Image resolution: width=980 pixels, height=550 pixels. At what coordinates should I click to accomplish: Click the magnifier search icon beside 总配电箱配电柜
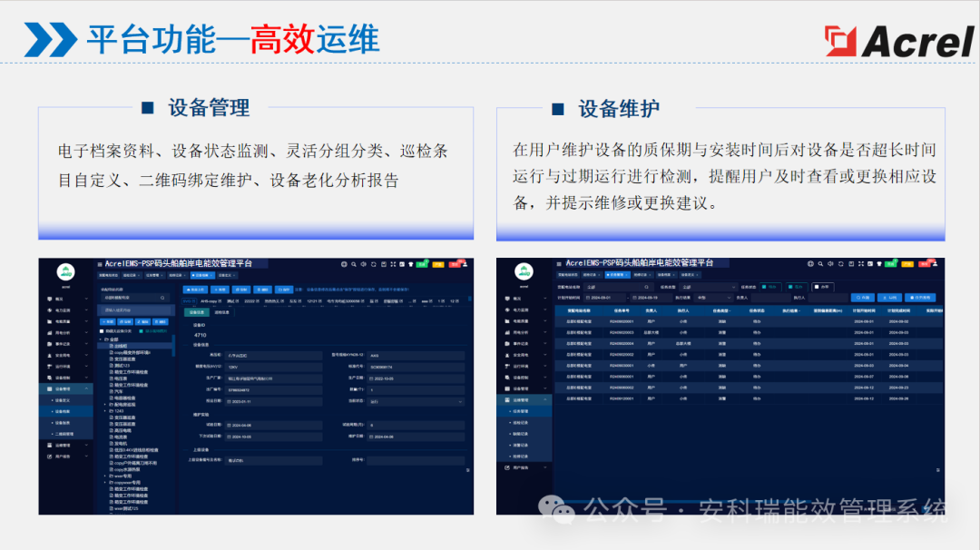pos(162,298)
